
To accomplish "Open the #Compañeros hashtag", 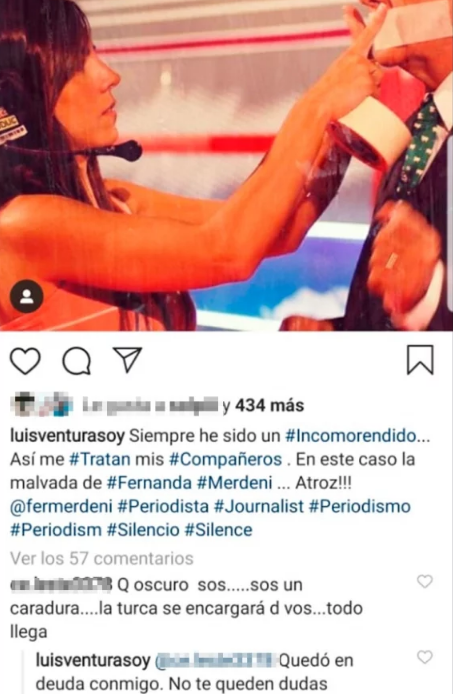I will (226, 459).
